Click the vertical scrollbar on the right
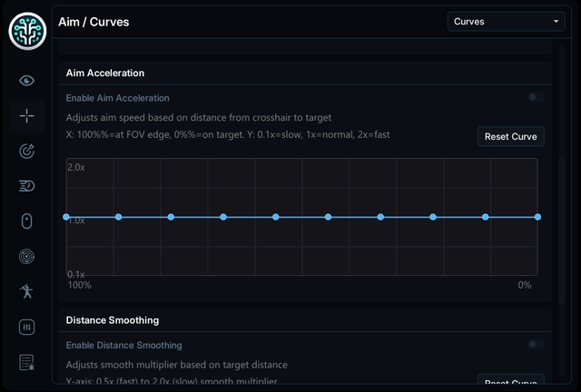This screenshot has height=392, width=581. point(562,230)
